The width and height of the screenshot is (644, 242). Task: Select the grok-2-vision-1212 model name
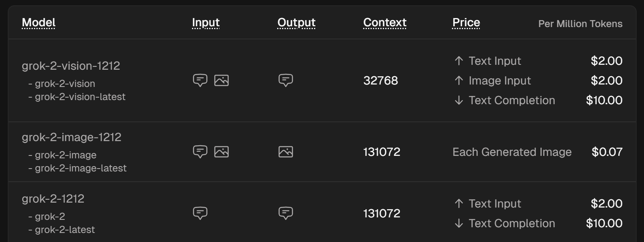(71, 66)
